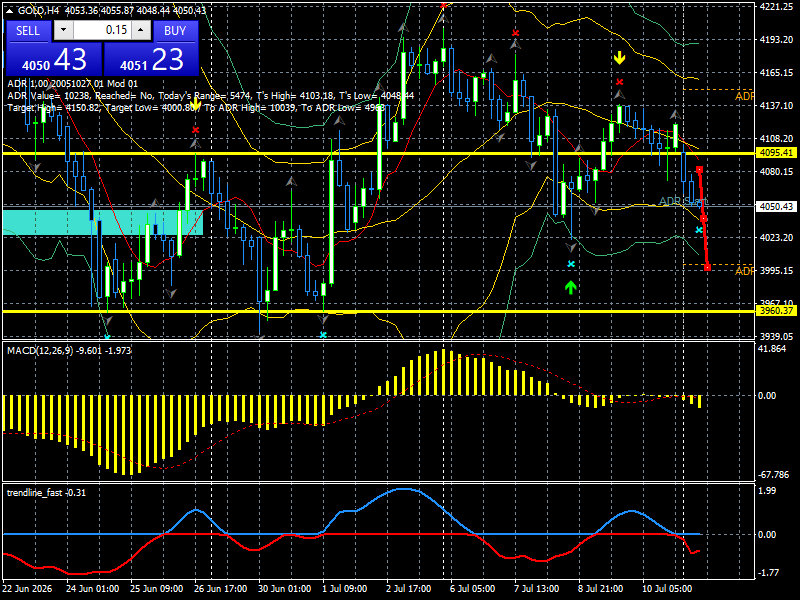Click the BUY button
The height and width of the screenshot is (600, 800).
click(175, 31)
